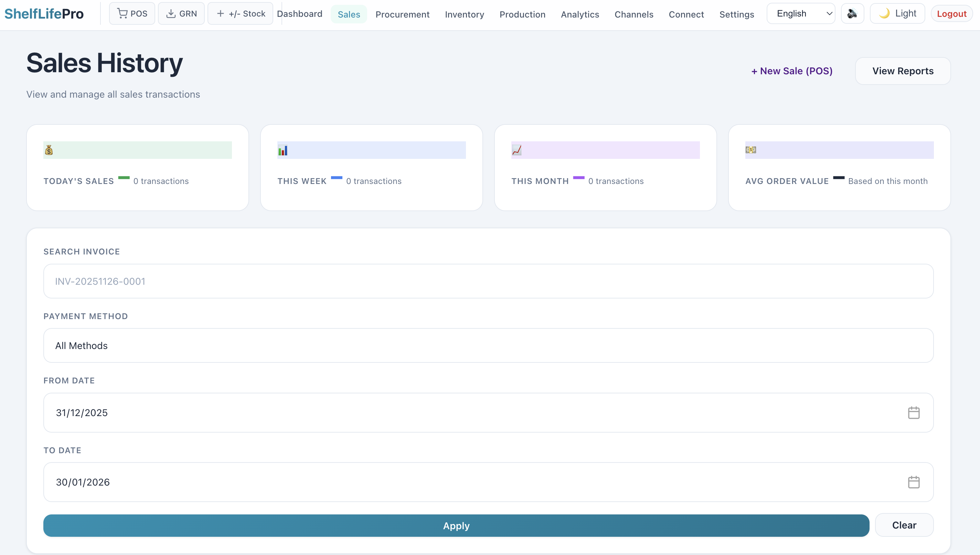980x555 pixels.
Task: Click the New Sale (POS) link
Action: 792,71
